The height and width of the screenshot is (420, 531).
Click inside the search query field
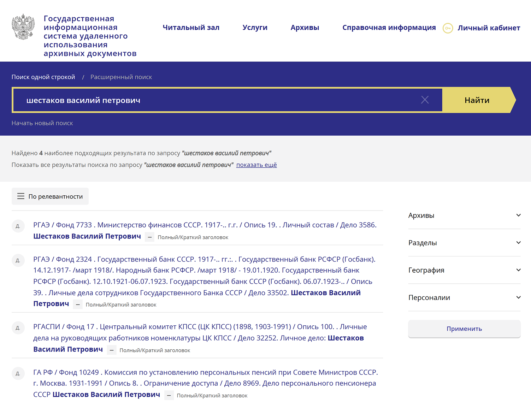[x=212, y=100]
